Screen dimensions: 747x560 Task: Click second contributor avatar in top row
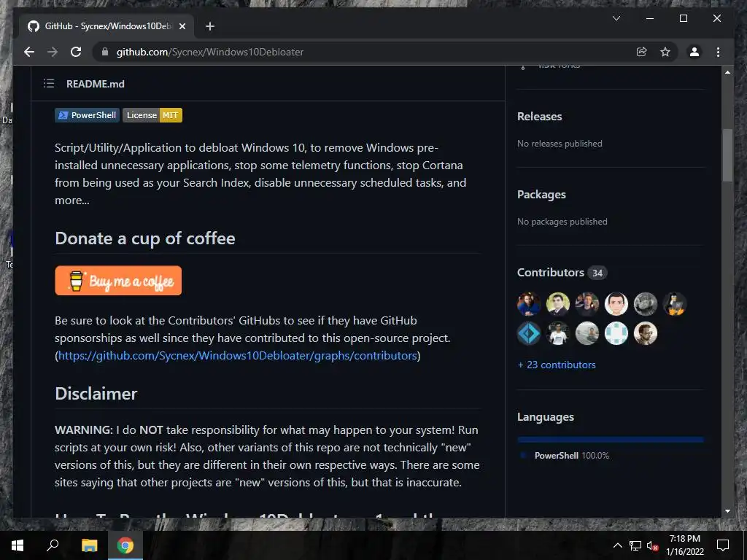pos(558,304)
